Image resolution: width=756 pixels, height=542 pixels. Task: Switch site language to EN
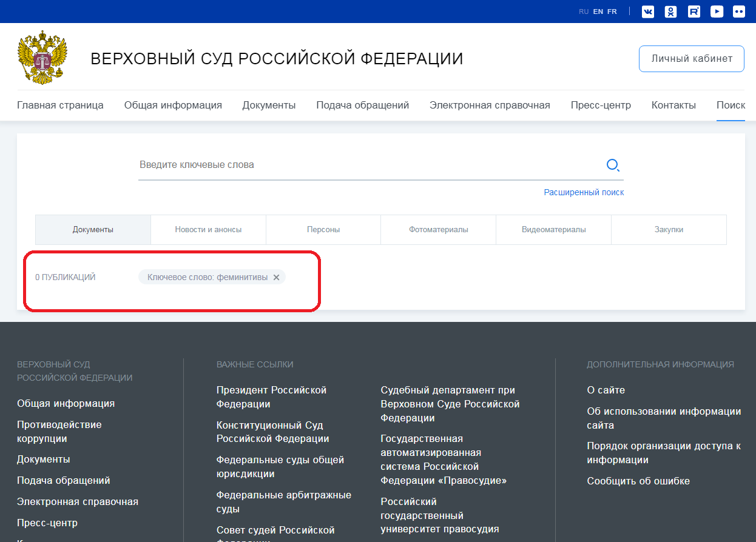(x=598, y=12)
